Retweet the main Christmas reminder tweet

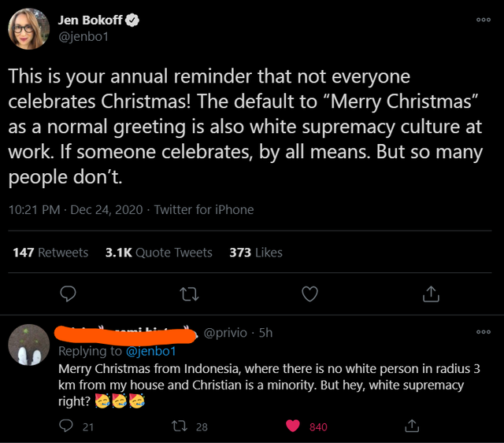(189, 293)
